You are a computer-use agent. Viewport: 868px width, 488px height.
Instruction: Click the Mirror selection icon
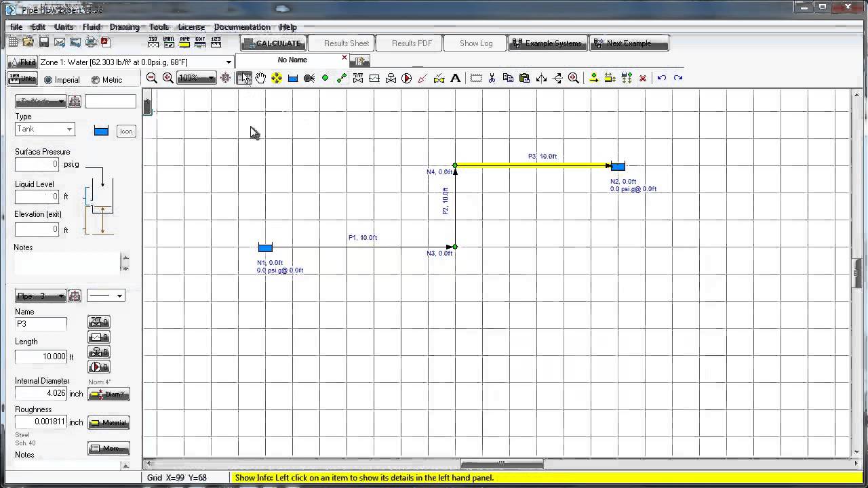tap(541, 78)
